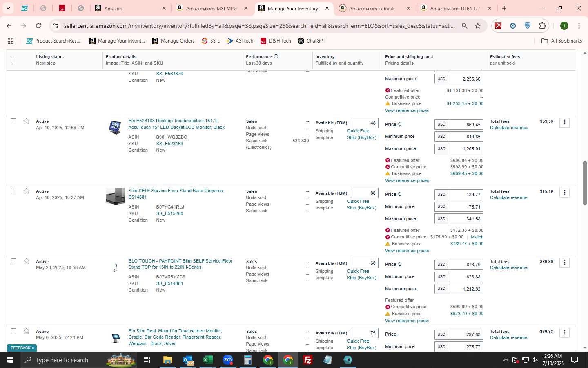Favorite the Slim SELF Service Floor Stand star
The width and height of the screenshot is (588, 368).
coord(27,191)
